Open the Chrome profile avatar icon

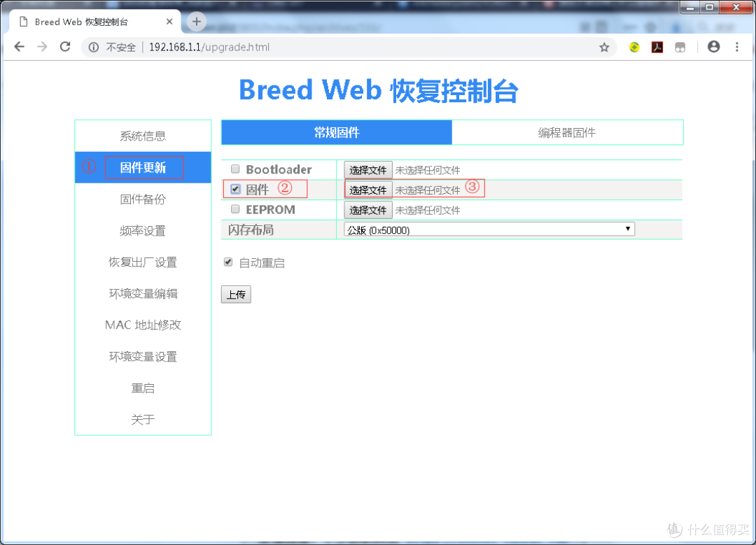713,47
